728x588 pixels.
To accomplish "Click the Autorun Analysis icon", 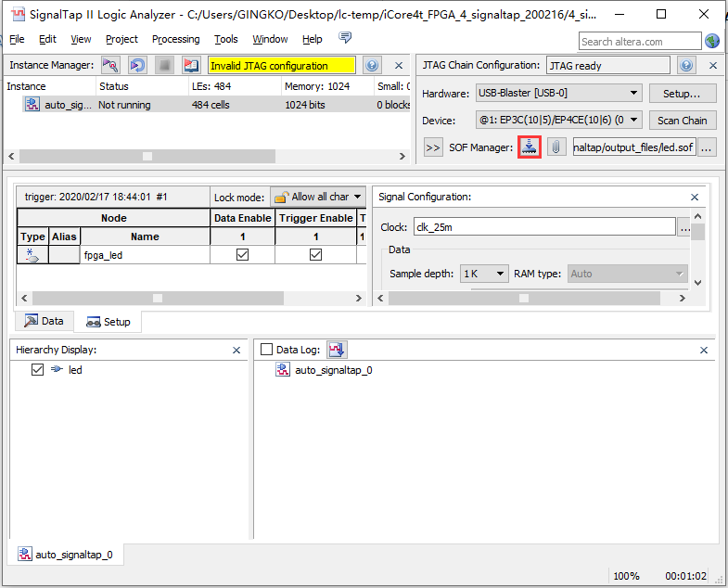I will pos(137,66).
